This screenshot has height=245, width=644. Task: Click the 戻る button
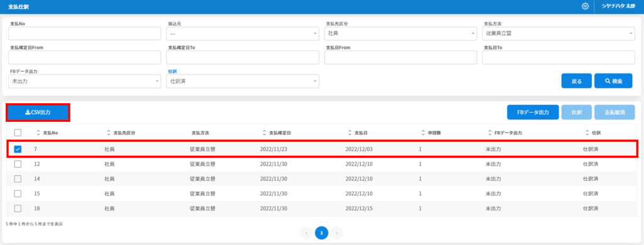pos(576,81)
